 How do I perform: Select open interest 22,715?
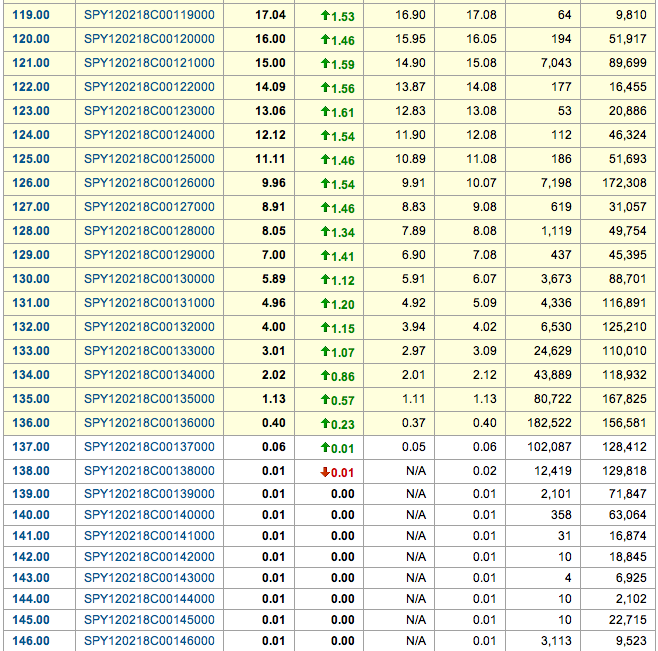click(628, 620)
